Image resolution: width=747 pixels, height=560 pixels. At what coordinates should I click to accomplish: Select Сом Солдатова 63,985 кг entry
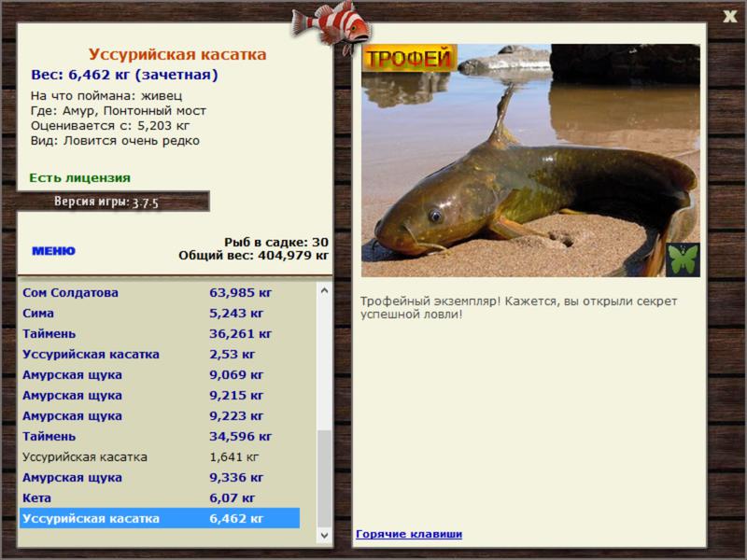tap(160, 293)
